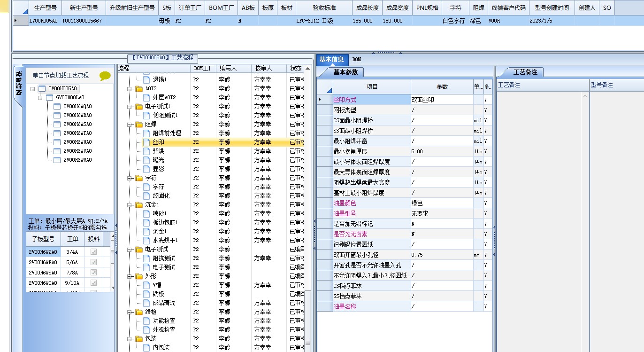Click the 字符 folder icon
The width and height of the screenshot is (644, 352).
(x=139, y=178)
